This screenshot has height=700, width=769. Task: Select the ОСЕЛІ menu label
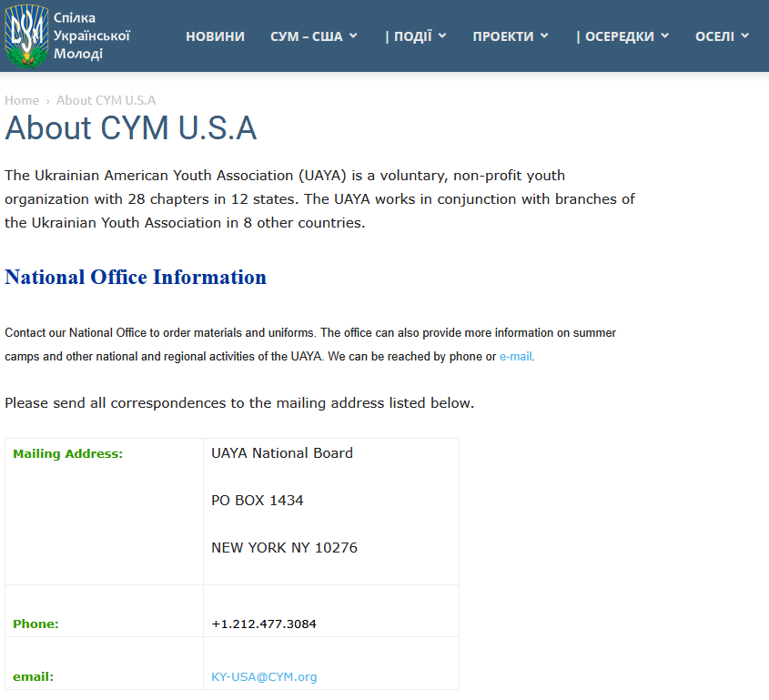(714, 36)
